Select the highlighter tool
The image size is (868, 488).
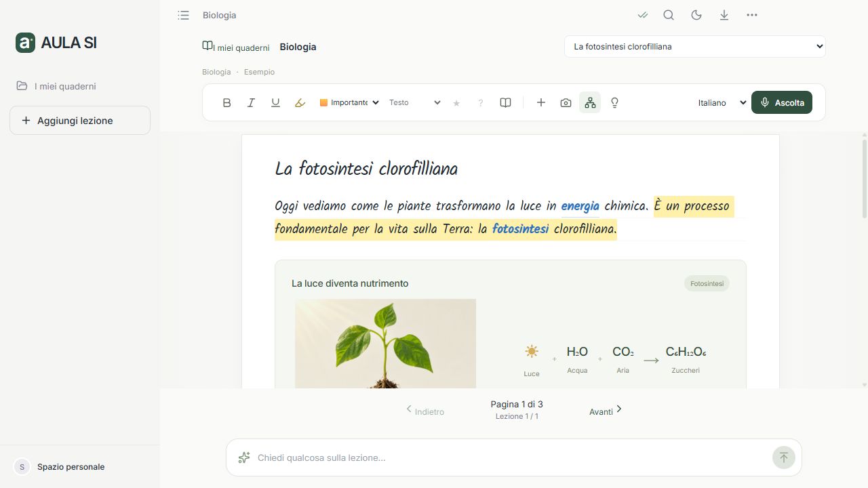[300, 102]
